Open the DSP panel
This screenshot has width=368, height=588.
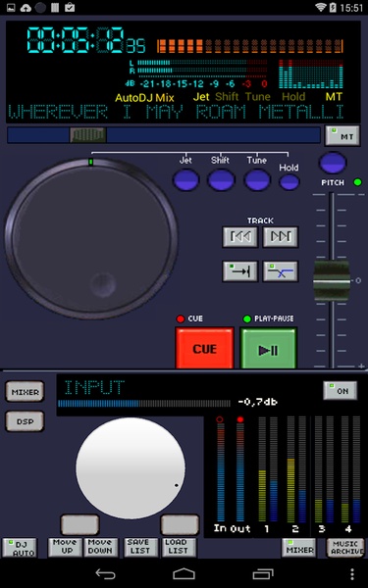point(25,421)
